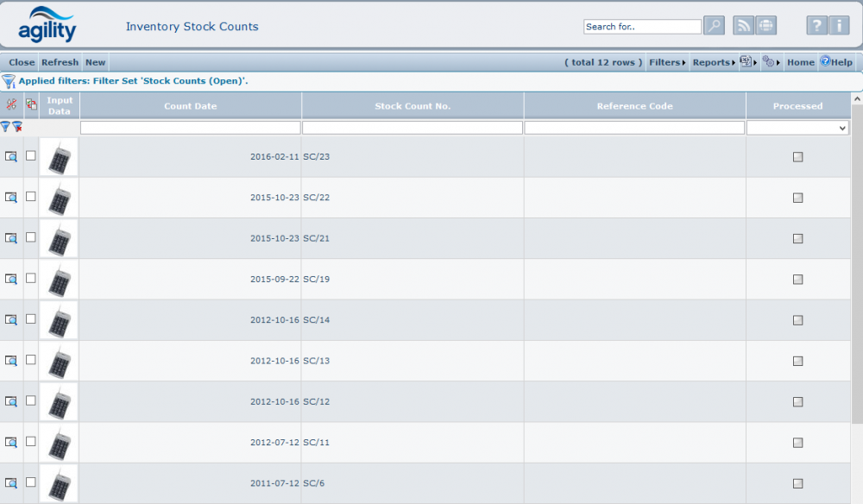Viewport: 863px width, 504px height.
Task: Go to Home link
Action: [800, 62]
